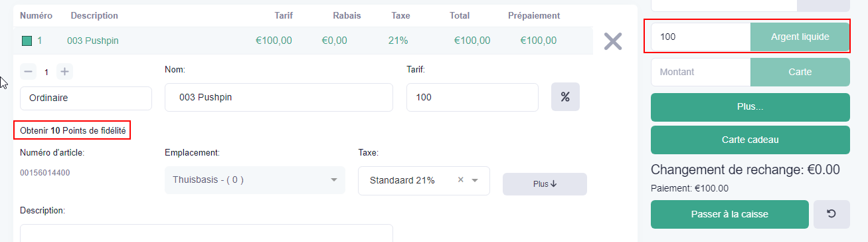Open the Emplacement Thuisbasis dropdown
868x242 pixels.
point(255,180)
